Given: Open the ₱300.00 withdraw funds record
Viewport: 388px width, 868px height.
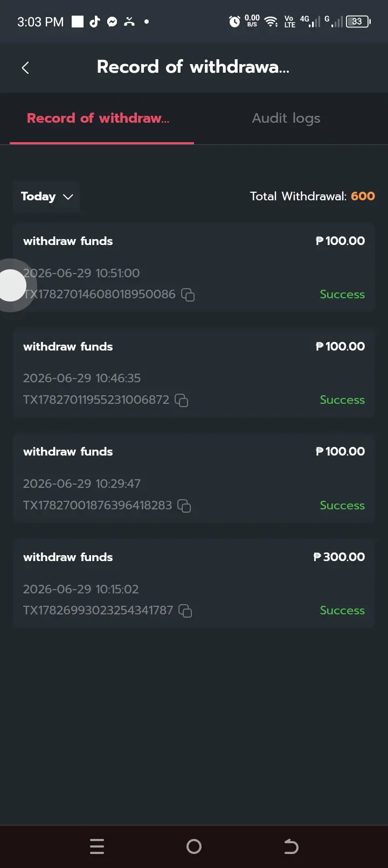Looking at the screenshot, I should pyautogui.click(x=194, y=584).
